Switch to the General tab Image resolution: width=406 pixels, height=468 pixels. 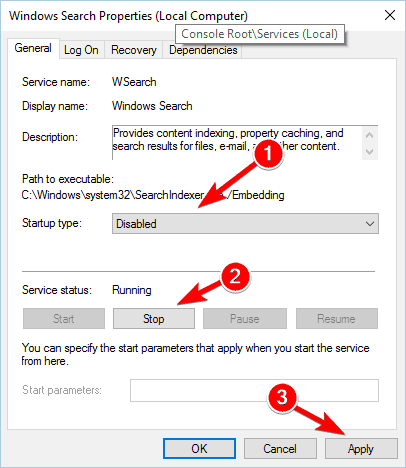[x=33, y=48]
